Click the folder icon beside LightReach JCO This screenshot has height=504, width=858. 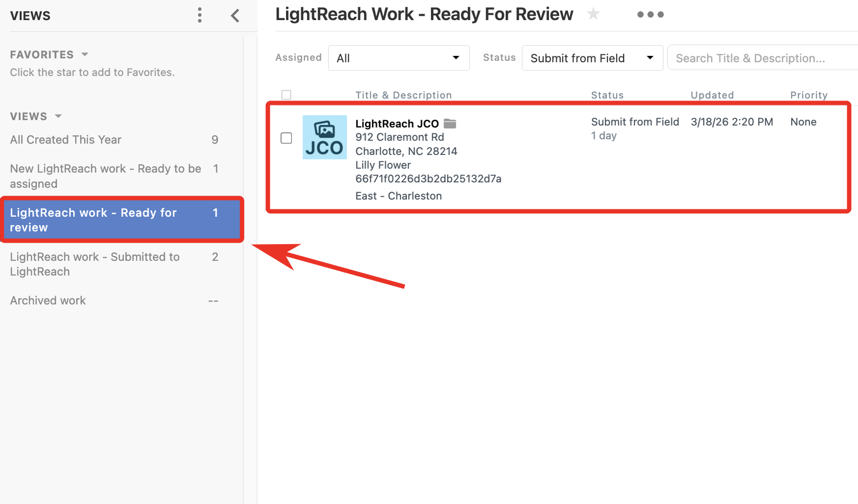(x=450, y=124)
